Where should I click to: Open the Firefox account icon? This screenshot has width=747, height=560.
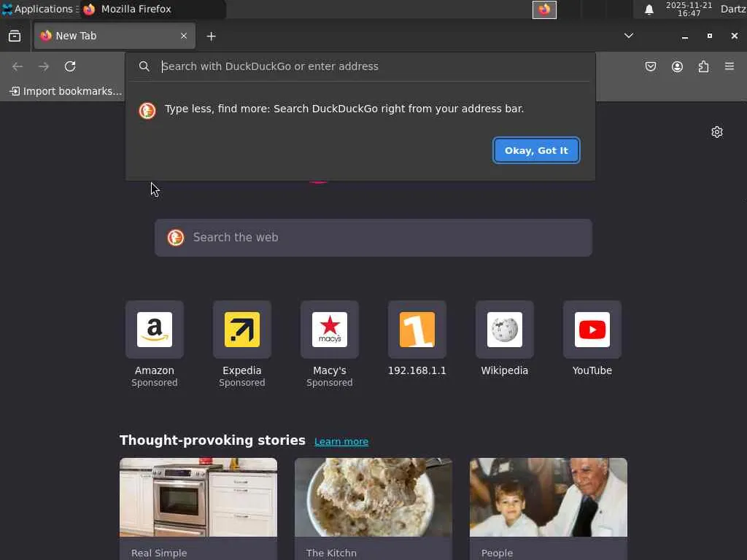[677, 66]
